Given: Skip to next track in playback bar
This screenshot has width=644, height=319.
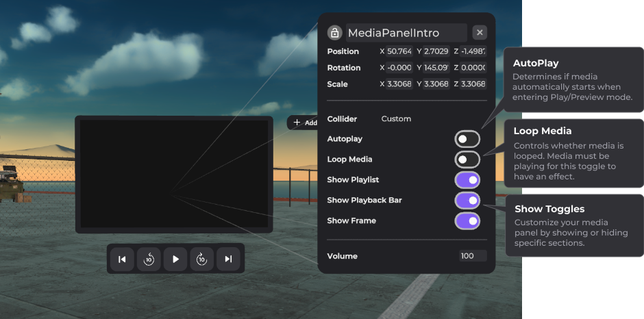Looking at the screenshot, I should (x=228, y=259).
